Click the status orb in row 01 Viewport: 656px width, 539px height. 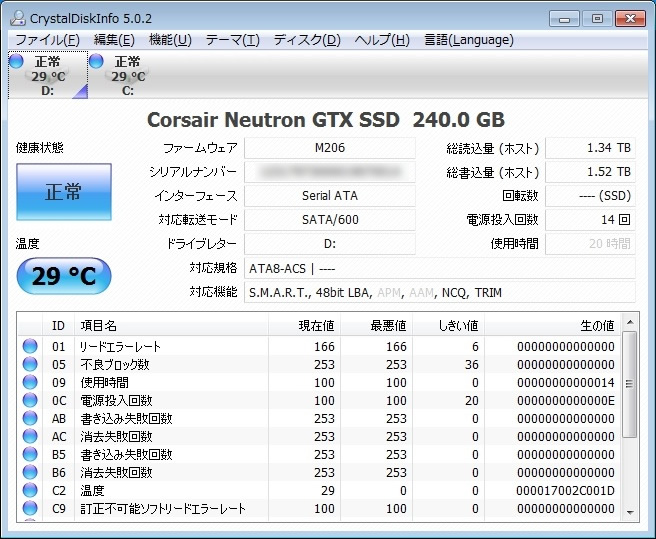30,346
